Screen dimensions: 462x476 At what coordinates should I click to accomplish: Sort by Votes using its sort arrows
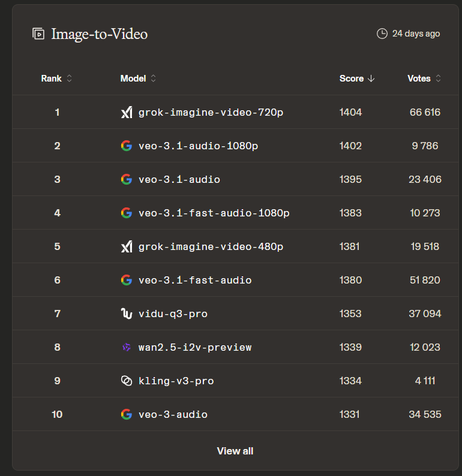click(x=439, y=79)
